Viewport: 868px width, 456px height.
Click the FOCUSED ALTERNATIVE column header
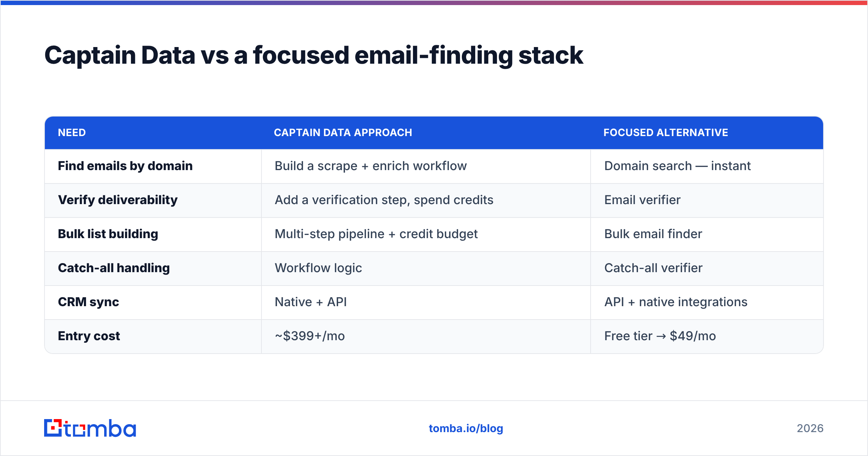tap(665, 132)
